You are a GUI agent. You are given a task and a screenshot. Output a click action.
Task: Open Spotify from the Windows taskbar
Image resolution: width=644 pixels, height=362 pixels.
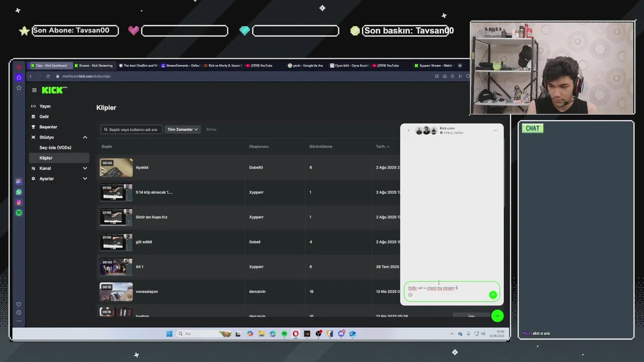coord(284,334)
